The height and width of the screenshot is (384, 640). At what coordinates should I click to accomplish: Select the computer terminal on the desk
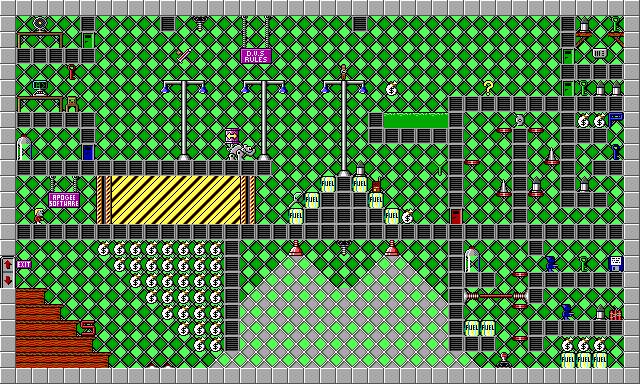(x=40, y=88)
